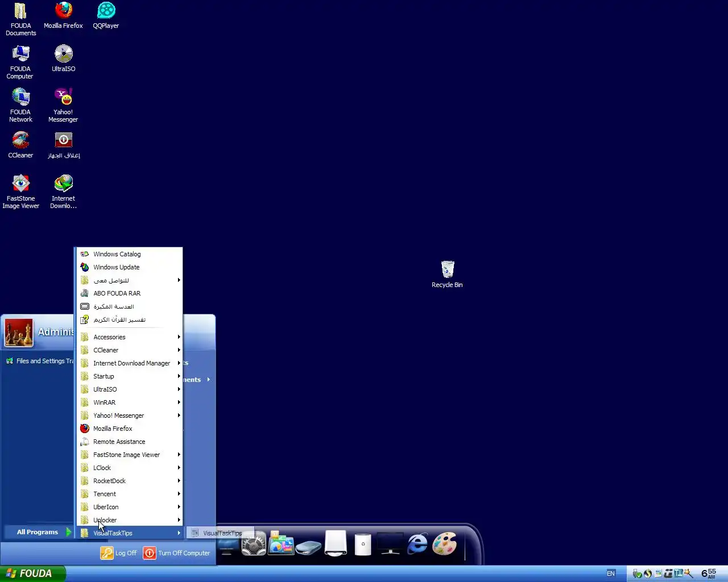Select highlighted VisualTaskTips folder in programs menu
This screenshot has height=582, width=728.
point(130,533)
